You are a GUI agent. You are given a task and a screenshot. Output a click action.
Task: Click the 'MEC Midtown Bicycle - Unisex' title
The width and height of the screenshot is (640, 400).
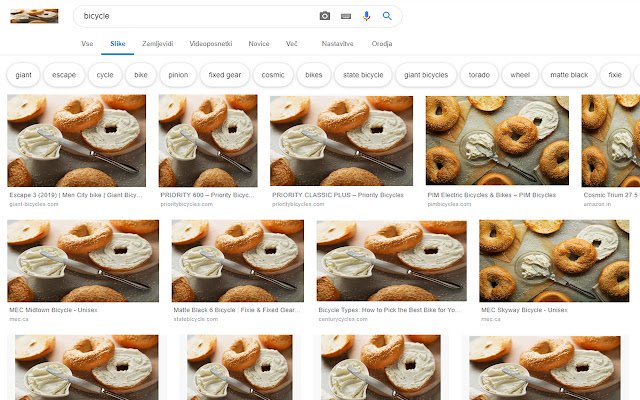pos(53,310)
